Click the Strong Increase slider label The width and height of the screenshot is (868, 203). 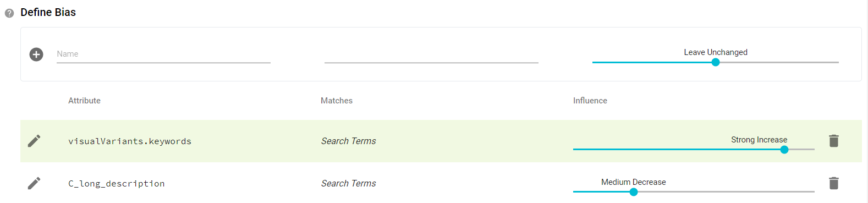point(759,140)
